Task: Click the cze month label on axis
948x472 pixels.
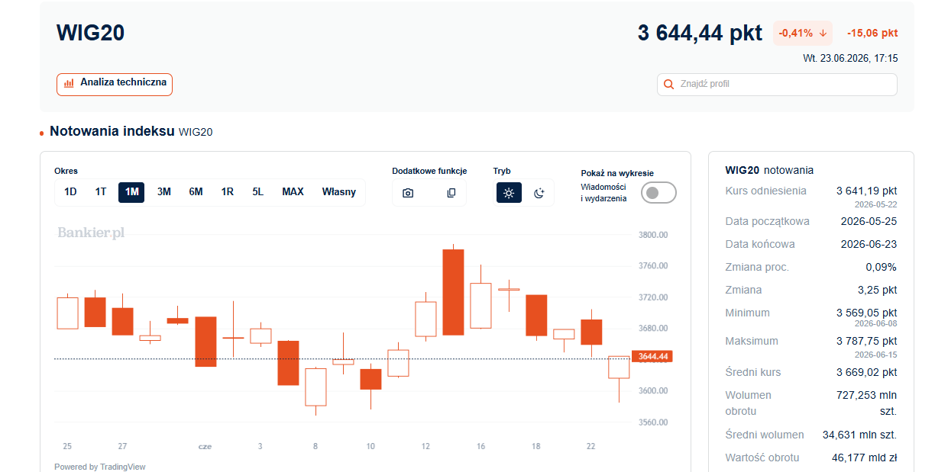Action: (x=205, y=447)
